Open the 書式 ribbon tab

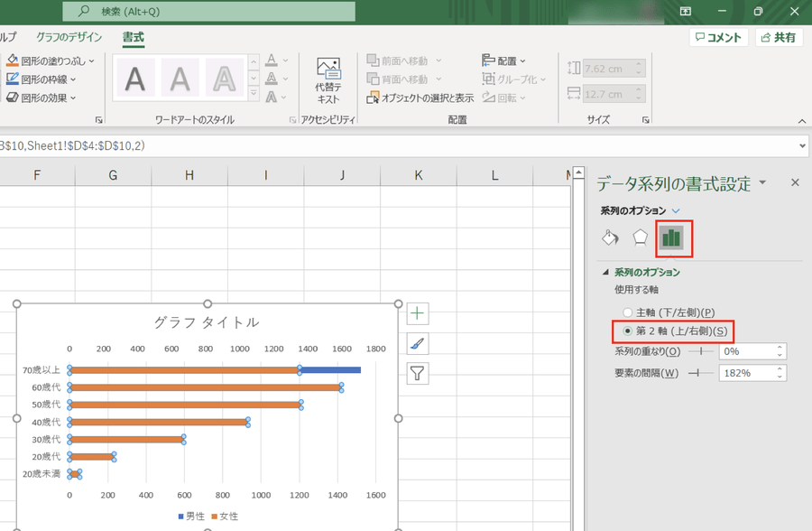tap(134, 37)
